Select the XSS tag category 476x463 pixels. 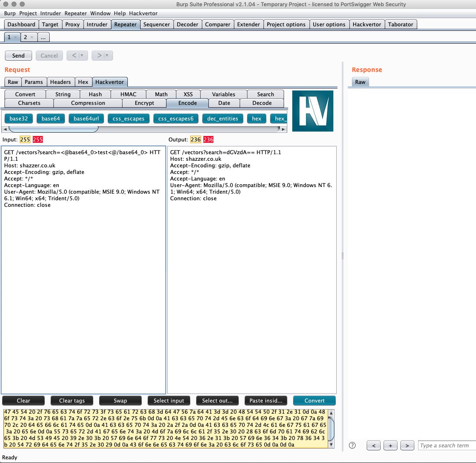188,94
